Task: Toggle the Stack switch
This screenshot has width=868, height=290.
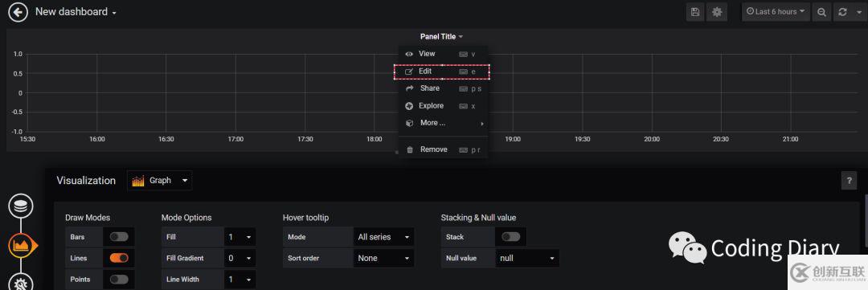Action: [x=511, y=237]
